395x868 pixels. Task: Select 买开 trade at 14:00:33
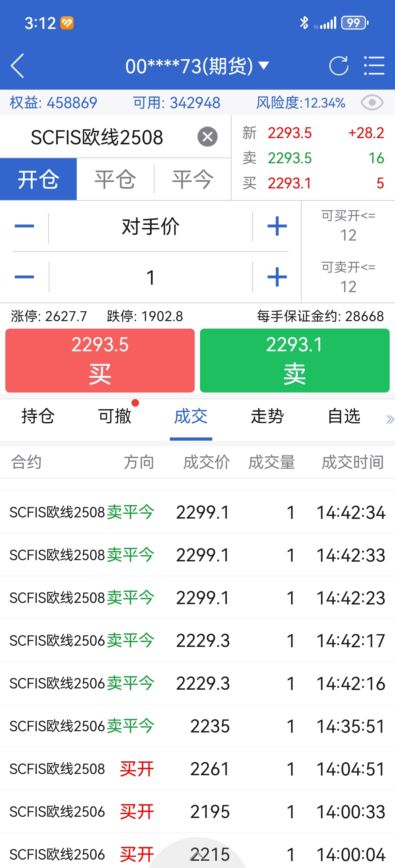click(x=197, y=812)
